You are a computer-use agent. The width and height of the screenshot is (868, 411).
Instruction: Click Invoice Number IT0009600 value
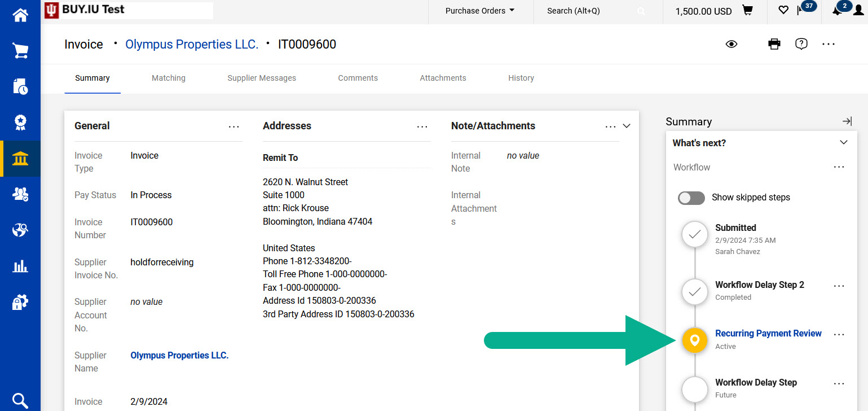152,222
